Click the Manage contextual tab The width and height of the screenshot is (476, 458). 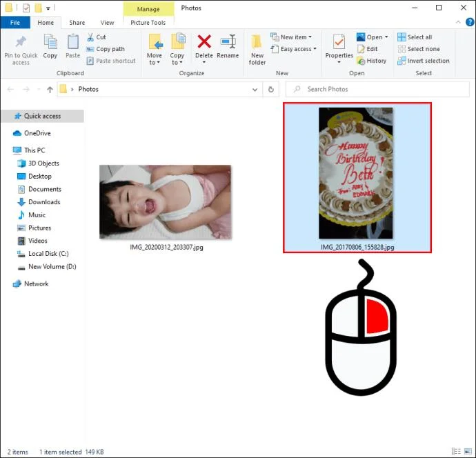(x=148, y=9)
